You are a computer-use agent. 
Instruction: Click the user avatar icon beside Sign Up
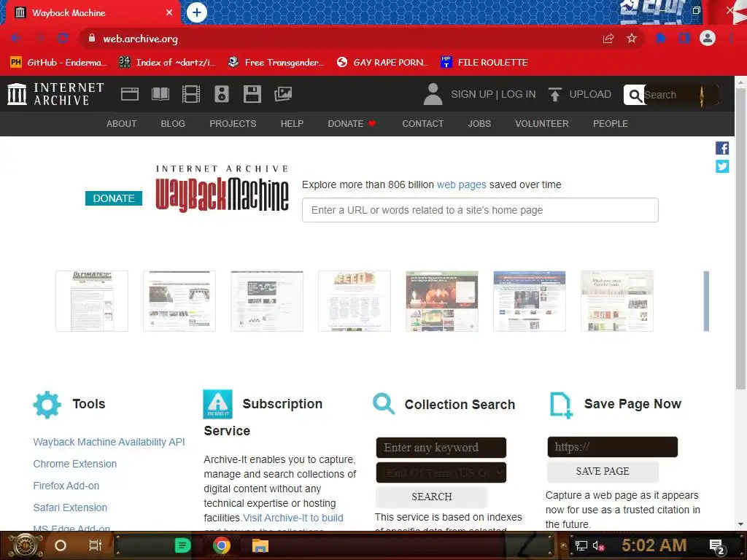(x=433, y=94)
